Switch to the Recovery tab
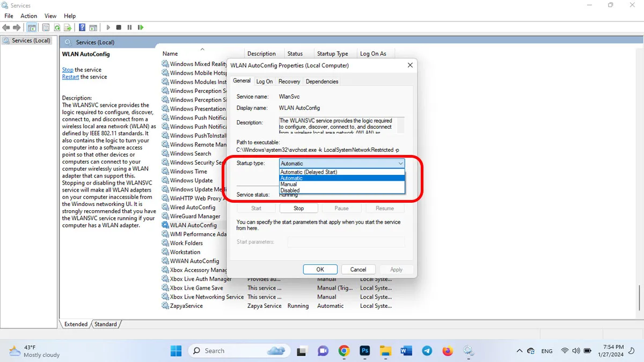 click(289, 82)
